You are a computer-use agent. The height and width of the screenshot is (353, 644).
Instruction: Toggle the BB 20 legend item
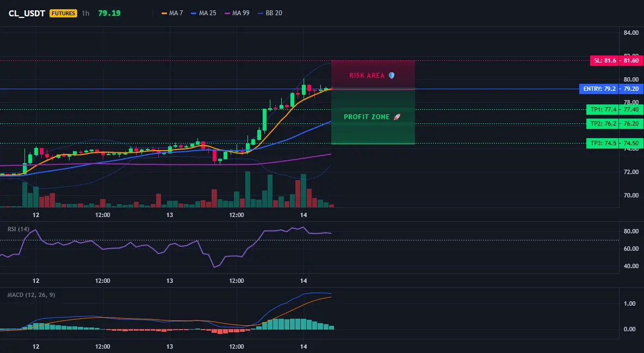(270, 13)
